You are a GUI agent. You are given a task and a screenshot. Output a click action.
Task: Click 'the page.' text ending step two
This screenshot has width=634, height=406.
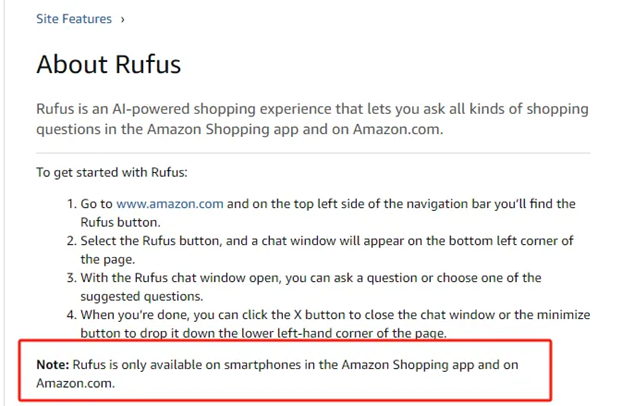108,259
